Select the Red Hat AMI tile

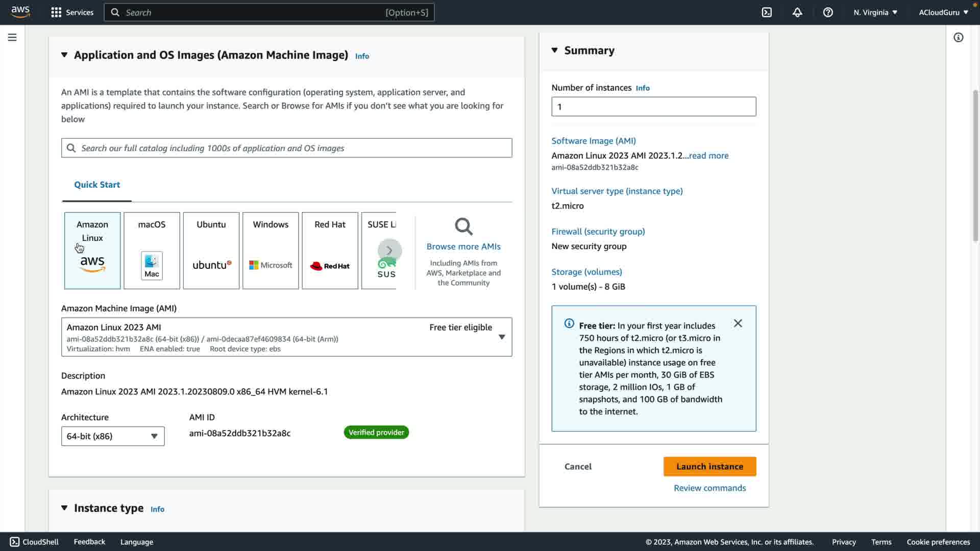(330, 251)
